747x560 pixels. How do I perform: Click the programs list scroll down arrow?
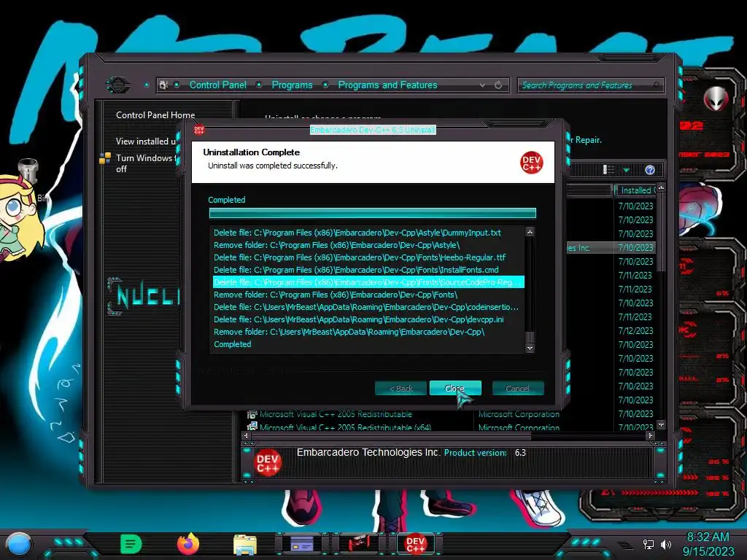pyautogui.click(x=661, y=425)
